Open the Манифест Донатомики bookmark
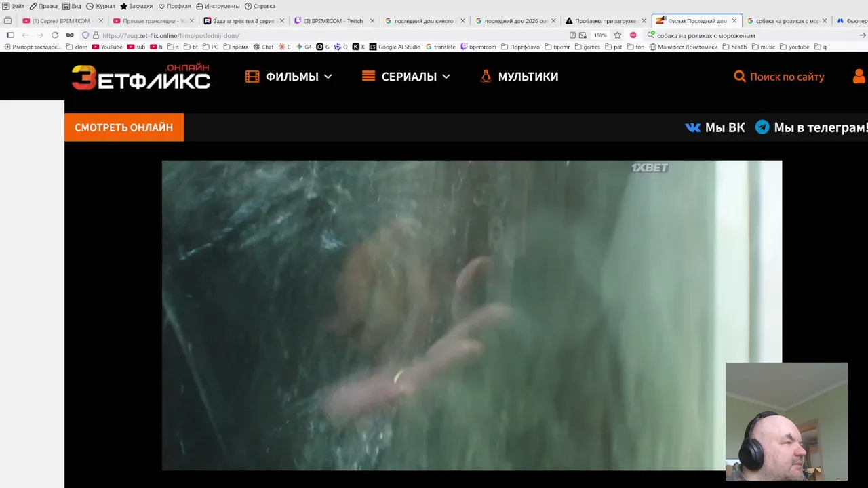Image resolution: width=868 pixels, height=488 pixels. [683, 47]
